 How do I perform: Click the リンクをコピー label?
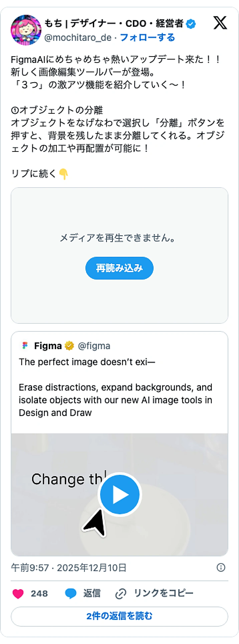[x=164, y=593]
